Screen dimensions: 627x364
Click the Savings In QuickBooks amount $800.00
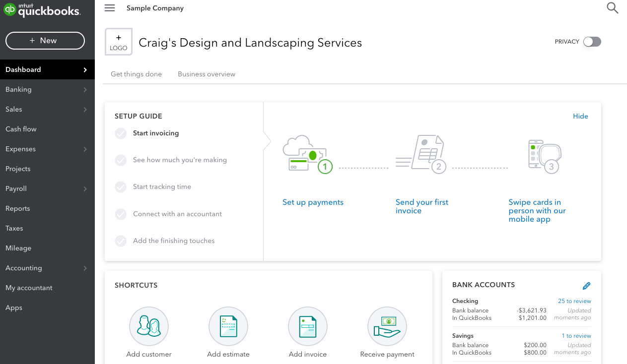pos(535,353)
